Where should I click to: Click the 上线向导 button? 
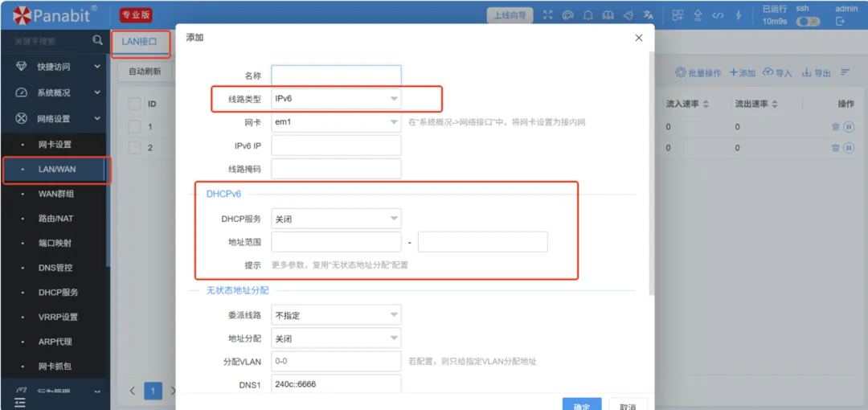pyautogui.click(x=510, y=15)
